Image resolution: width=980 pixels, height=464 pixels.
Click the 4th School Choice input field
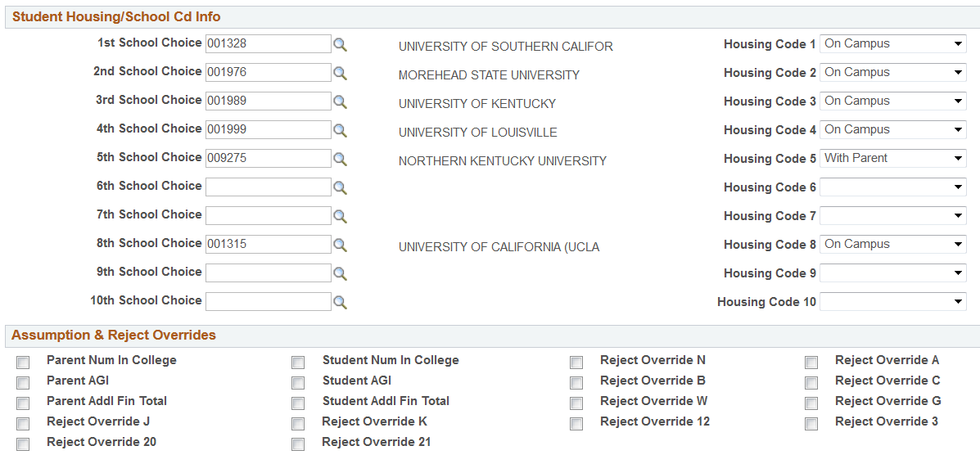click(x=268, y=129)
